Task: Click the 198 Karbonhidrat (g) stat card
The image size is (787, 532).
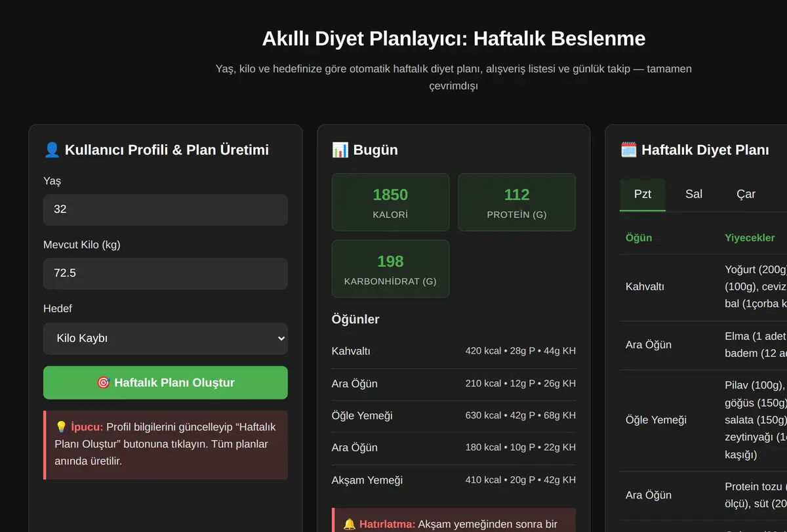Action: point(390,269)
